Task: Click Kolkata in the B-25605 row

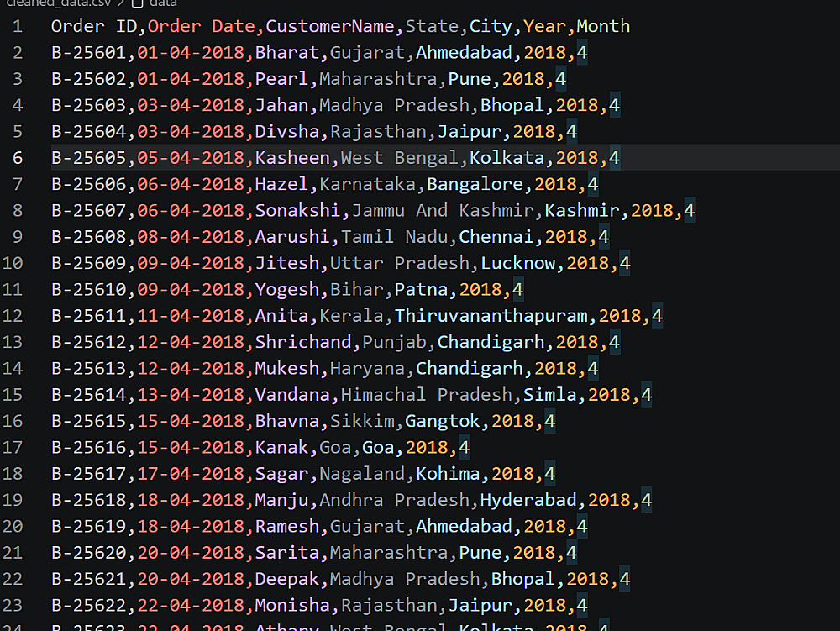Action: tap(507, 157)
